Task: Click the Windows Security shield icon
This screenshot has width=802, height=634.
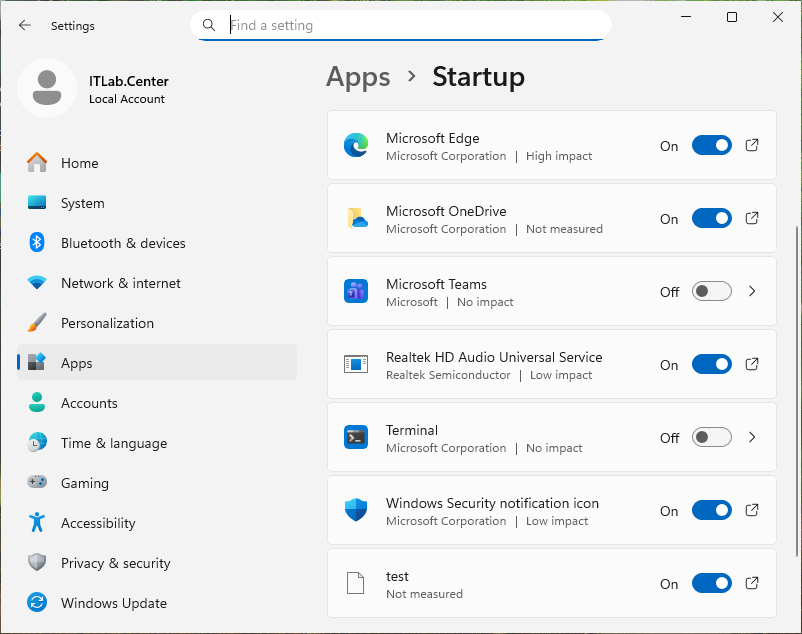Action: click(356, 510)
